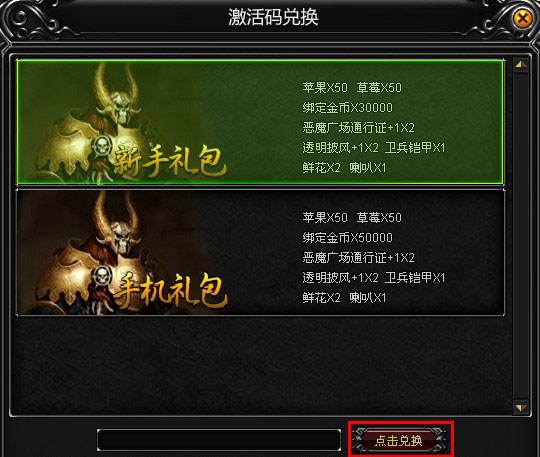Click 绑定金币X50000 reward text
Image resolution: width=540 pixels, height=457 pixels.
(347, 238)
